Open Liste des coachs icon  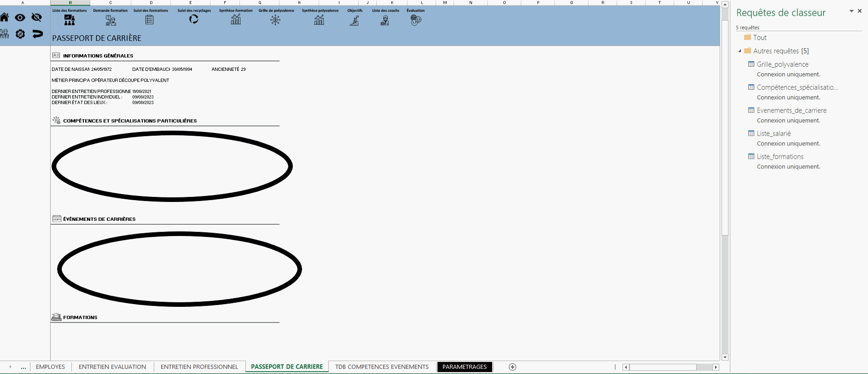[x=385, y=20]
